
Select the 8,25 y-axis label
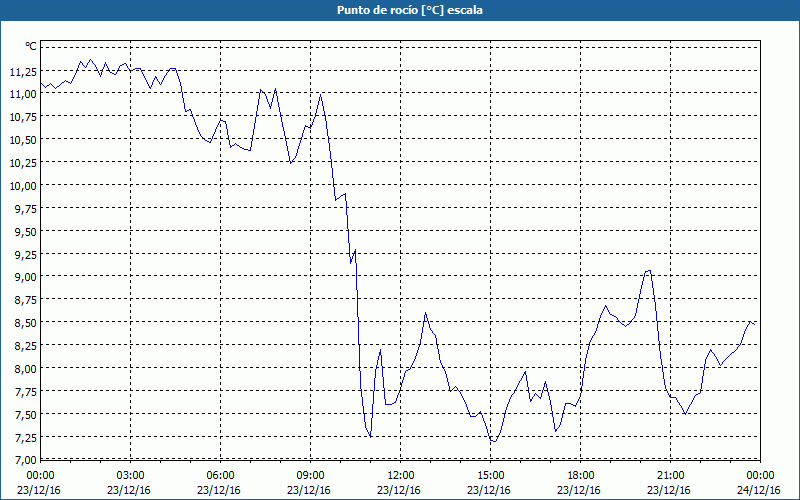point(26,346)
